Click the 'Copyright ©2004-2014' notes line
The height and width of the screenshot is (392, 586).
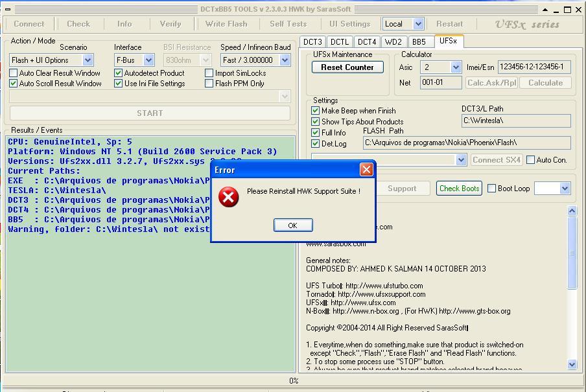pyautogui.click(x=387, y=328)
